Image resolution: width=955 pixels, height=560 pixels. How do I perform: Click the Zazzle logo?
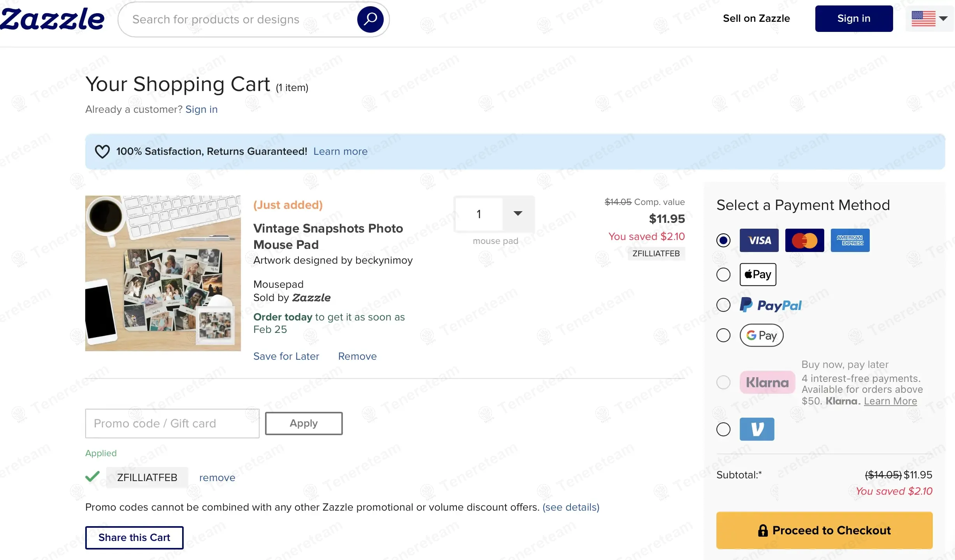pos(53,19)
